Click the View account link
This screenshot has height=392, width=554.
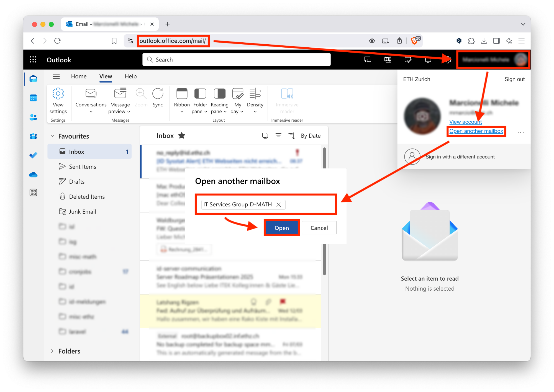tap(465, 122)
